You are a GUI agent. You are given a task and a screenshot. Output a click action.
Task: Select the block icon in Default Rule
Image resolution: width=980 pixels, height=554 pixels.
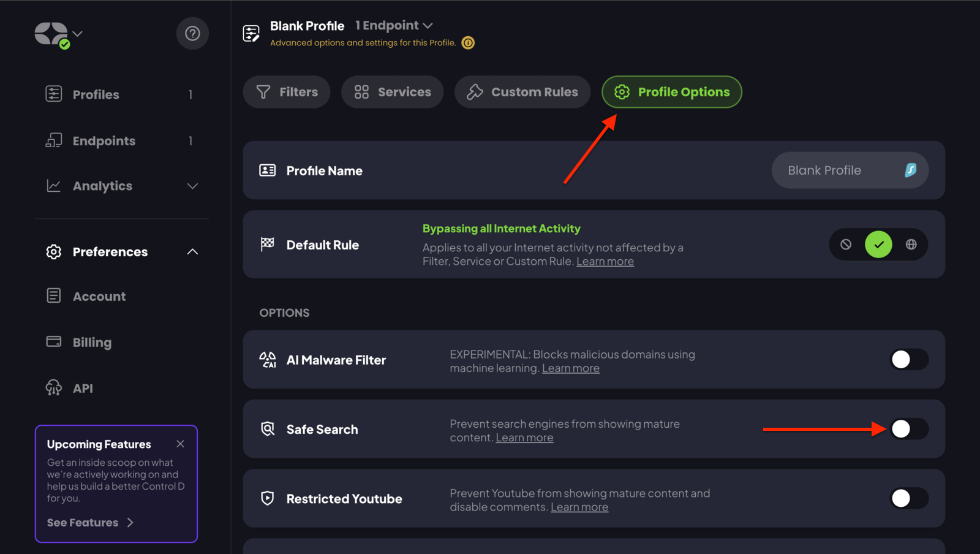[846, 244]
